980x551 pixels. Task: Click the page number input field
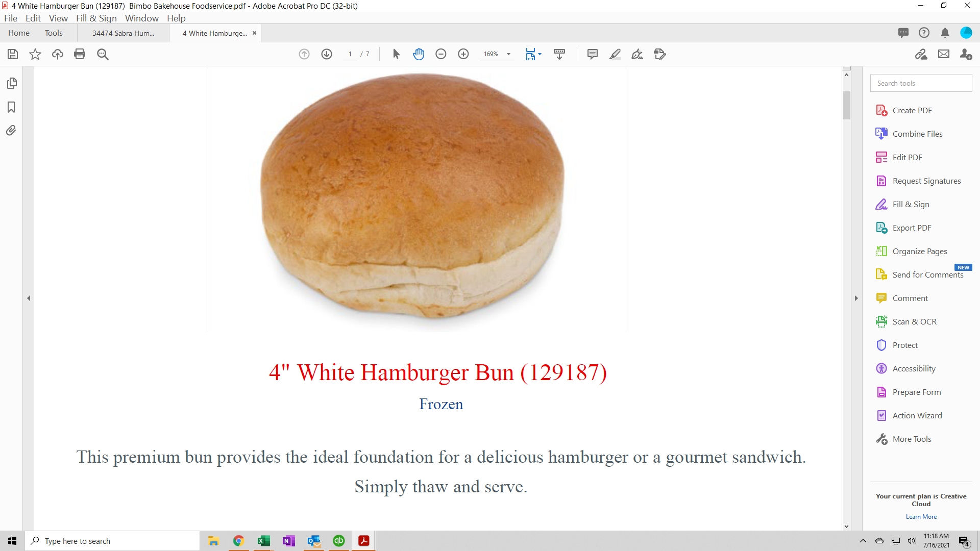tap(350, 54)
